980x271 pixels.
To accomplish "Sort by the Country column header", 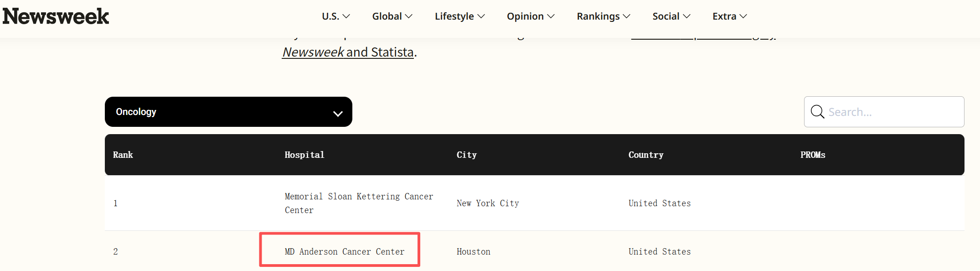I will tap(646, 155).
